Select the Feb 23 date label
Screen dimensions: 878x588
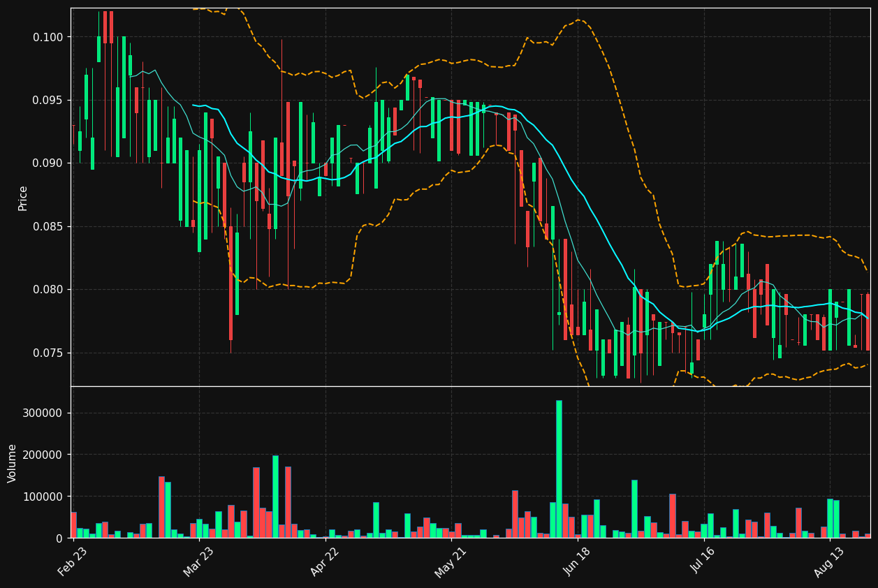tap(72, 561)
